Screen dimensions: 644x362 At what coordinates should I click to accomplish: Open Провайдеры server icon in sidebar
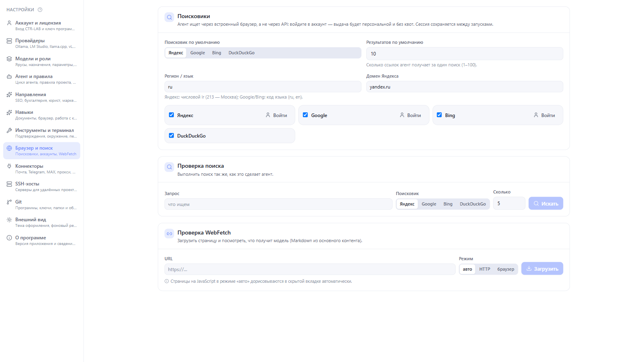pyautogui.click(x=9, y=41)
